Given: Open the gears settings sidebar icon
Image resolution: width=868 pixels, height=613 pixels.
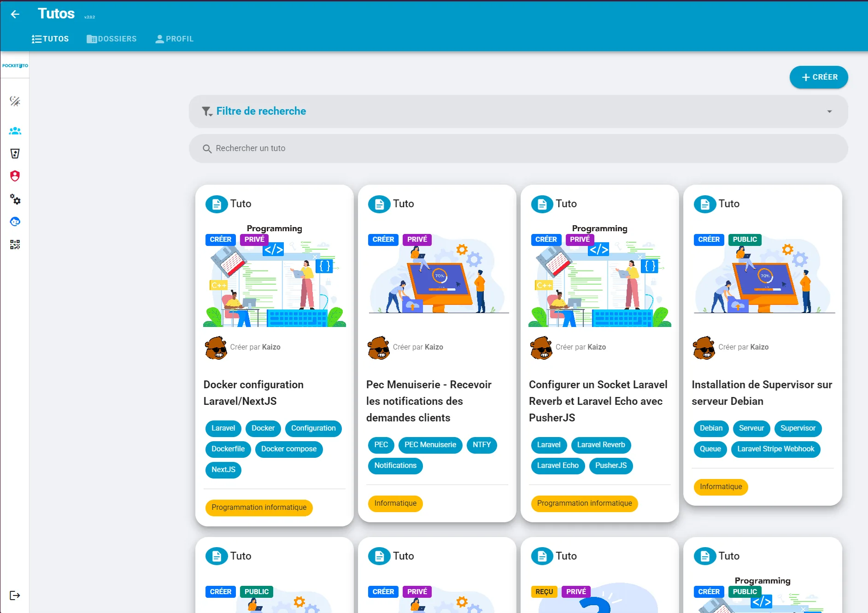Looking at the screenshot, I should coord(15,199).
